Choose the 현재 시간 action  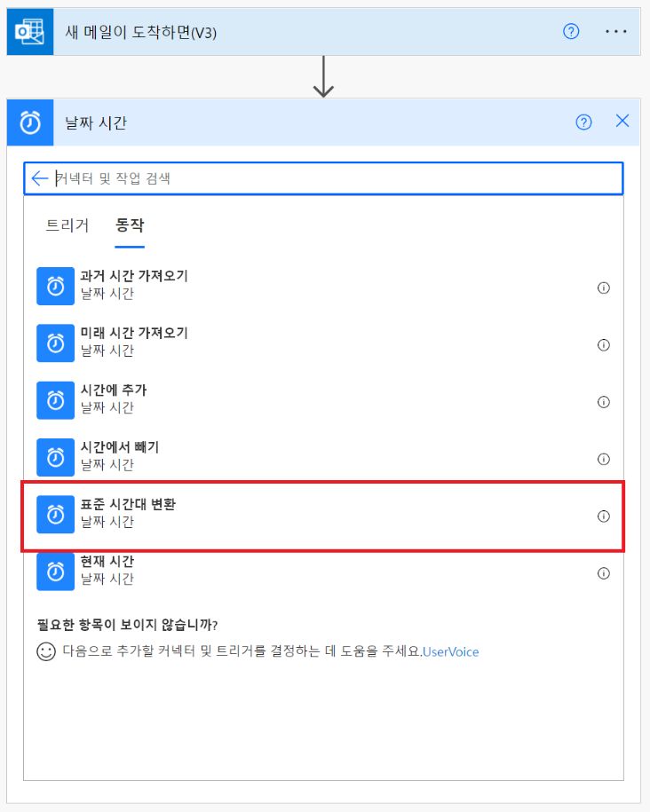(323, 571)
